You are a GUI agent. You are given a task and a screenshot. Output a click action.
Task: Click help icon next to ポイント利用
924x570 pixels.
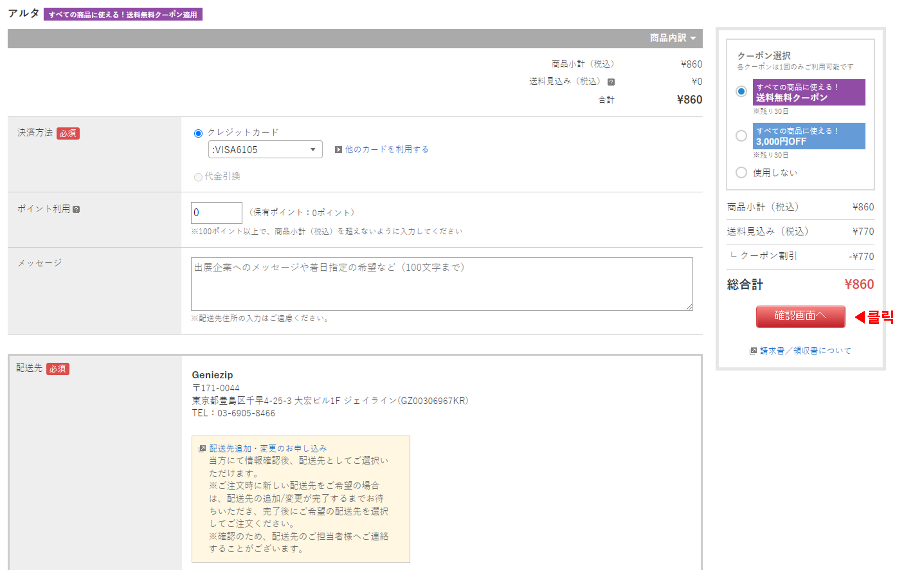pyautogui.click(x=76, y=209)
